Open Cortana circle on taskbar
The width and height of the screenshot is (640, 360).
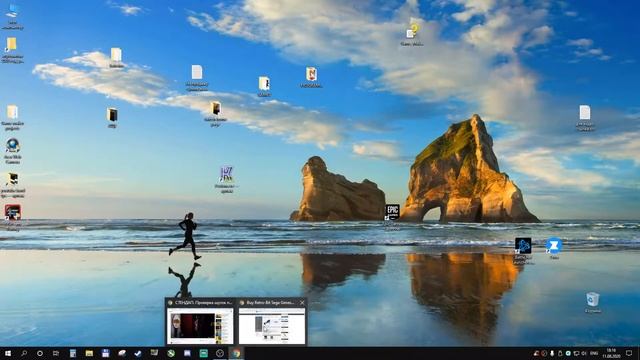tap(40, 353)
